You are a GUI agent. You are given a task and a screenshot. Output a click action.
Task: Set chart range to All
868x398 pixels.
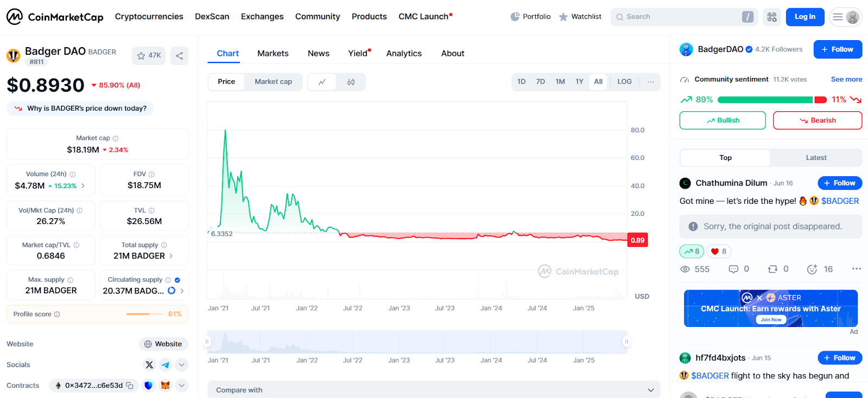[x=598, y=82]
